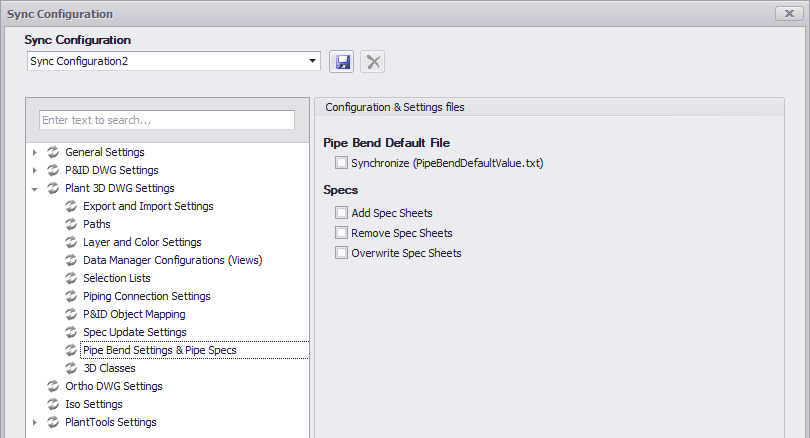Screen dimensions: 810x438
Task: Select the 3D Classes item
Action: [110, 368]
